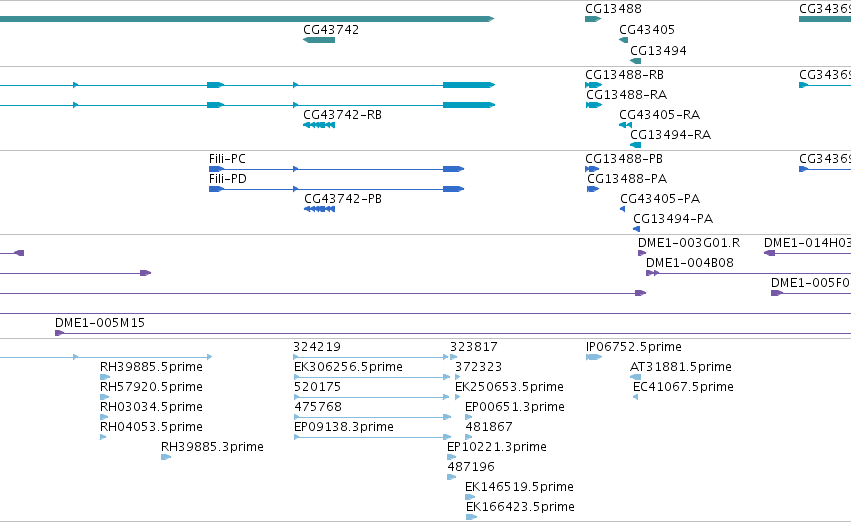Screen dimensions: 851x522
Task: Click the CG43742-PB protein label
Action: click(343, 199)
